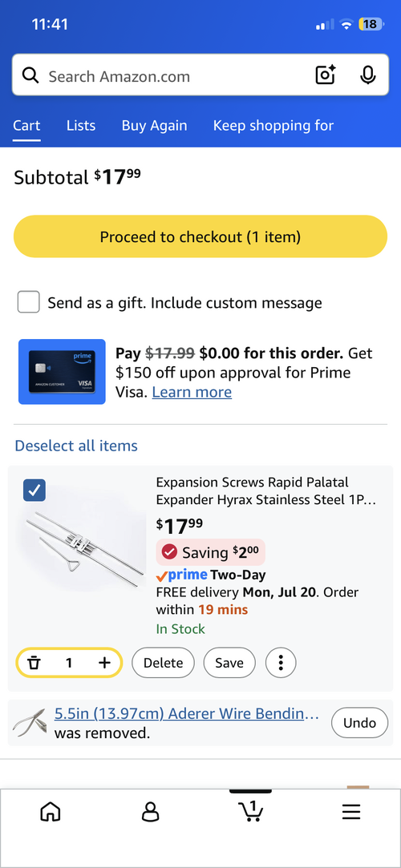Open the account profile icon
The height and width of the screenshot is (868, 401).
click(150, 812)
